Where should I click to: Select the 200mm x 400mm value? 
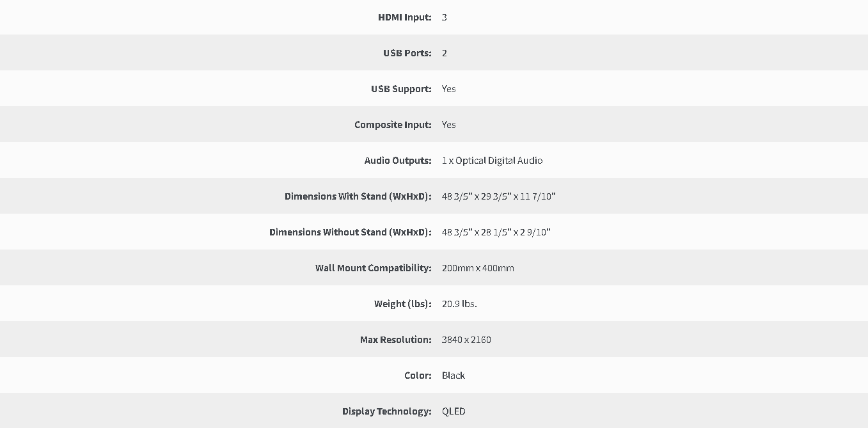pyautogui.click(x=478, y=268)
